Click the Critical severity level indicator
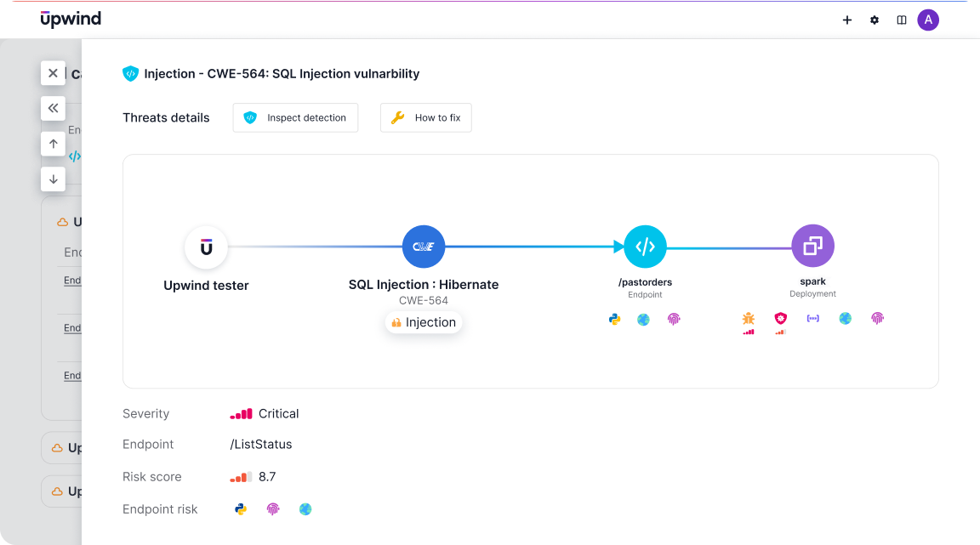The image size is (980, 545). (x=242, y=413)
